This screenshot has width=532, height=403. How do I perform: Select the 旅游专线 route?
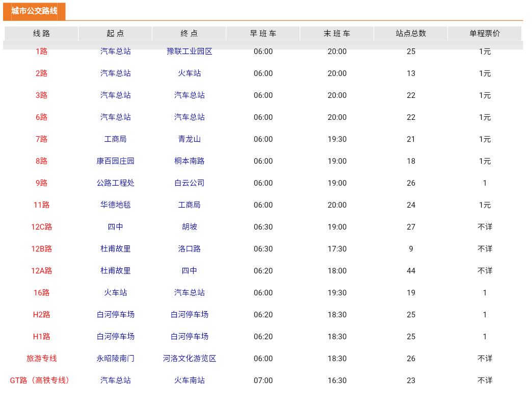[x=41, y=359]
